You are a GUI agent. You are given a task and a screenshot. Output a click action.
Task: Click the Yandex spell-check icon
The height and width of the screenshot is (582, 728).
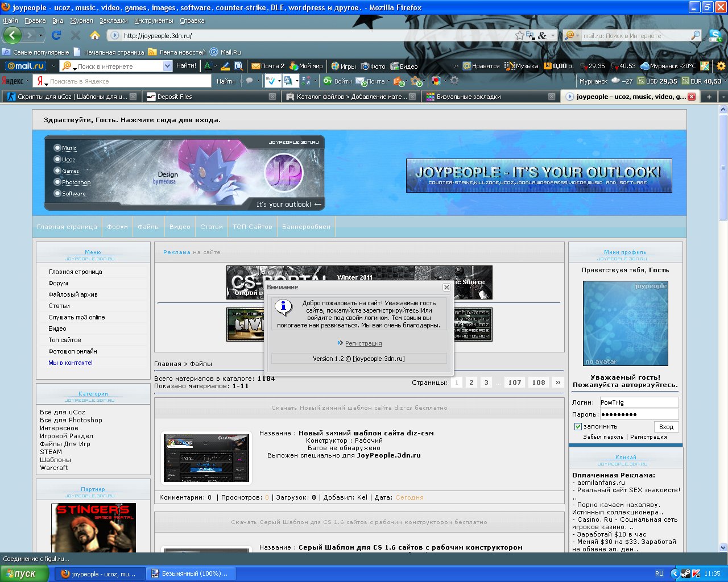[270, 81]
